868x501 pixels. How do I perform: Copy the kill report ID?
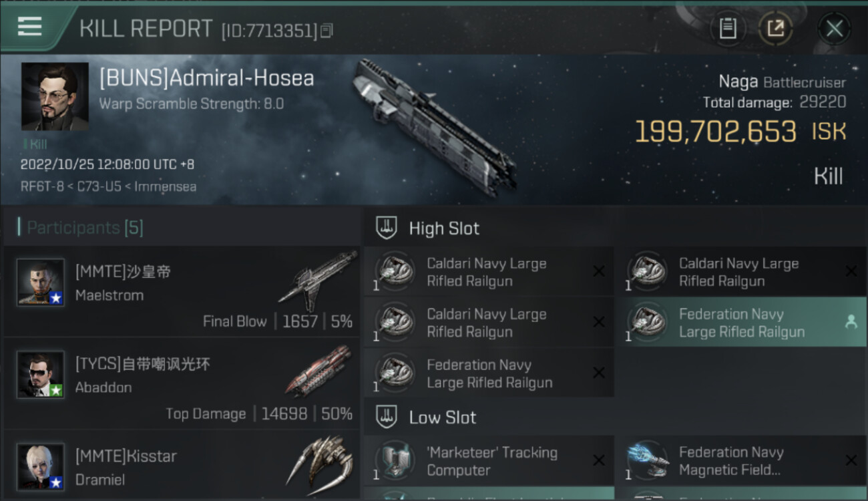tap(327, 30)
